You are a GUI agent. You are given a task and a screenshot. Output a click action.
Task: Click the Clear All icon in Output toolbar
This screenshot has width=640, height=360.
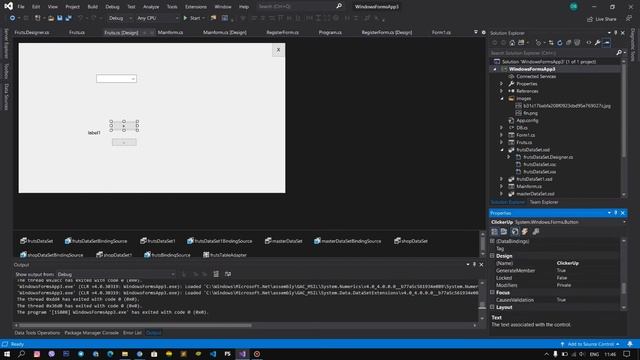[216, 274]
